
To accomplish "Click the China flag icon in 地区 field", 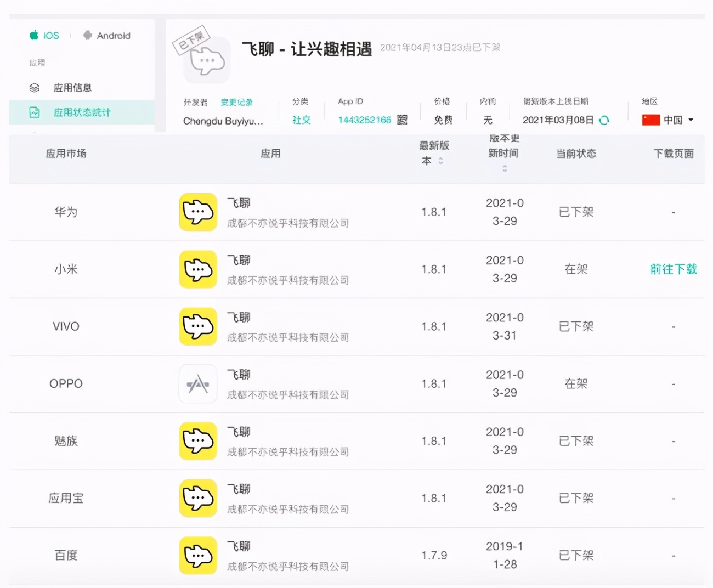I will 651,120.
